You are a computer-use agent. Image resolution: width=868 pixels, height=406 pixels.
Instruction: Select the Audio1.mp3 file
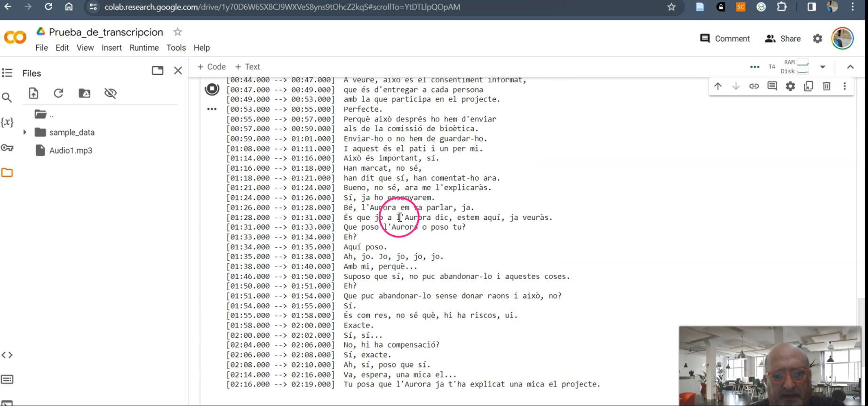71,151
